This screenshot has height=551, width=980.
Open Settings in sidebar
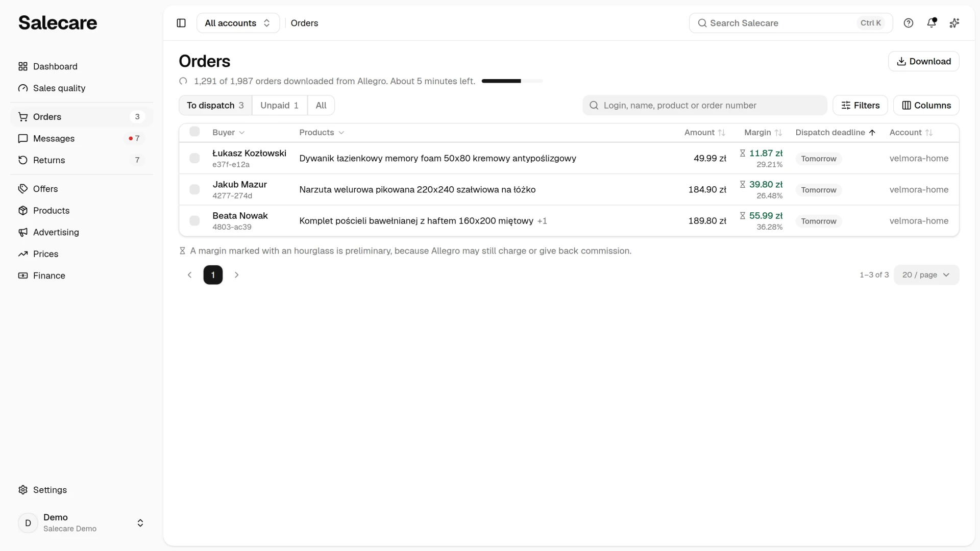pyautogui.click(x=82, y=490)
